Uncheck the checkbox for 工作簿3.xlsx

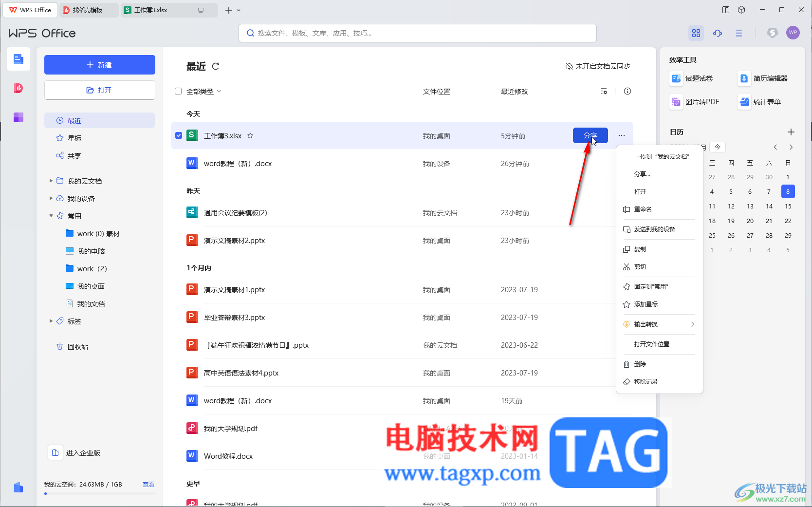click(x=179, y=135)
